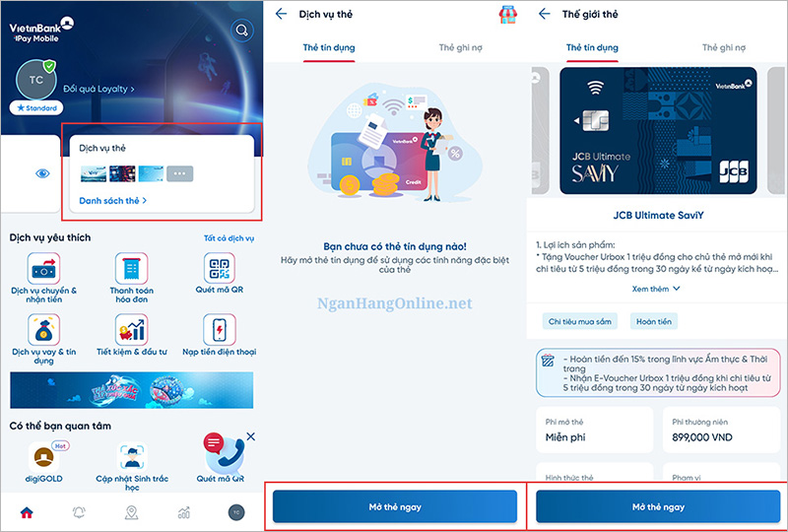
Task: Open TC account icon in bottom bar
Action: click(x=236, y=512)
